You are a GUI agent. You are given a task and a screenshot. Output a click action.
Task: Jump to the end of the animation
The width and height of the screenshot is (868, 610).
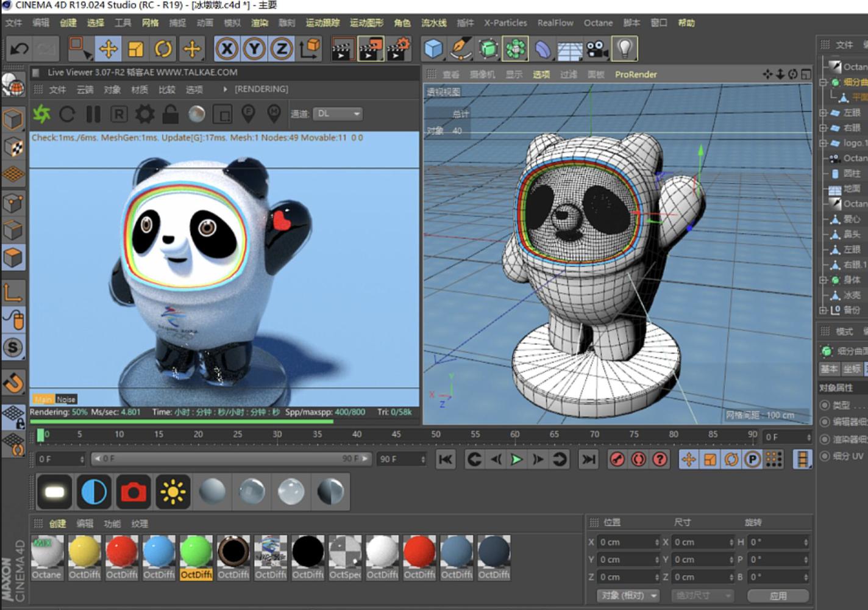(588, 459)
